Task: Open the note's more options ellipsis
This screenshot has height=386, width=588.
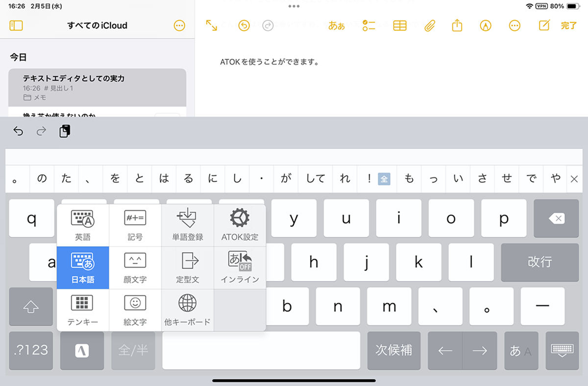Action: (514, 25)
